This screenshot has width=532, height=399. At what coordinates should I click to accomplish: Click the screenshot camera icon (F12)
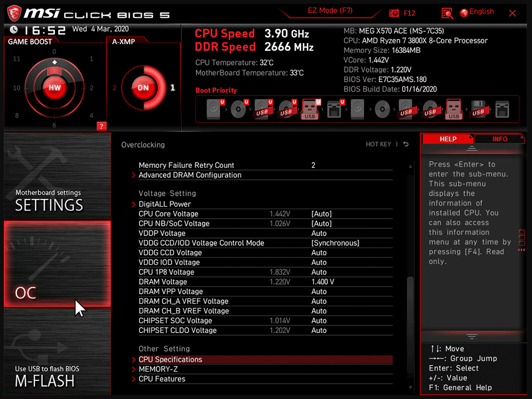pyautogui.click(x=394, y=13)
